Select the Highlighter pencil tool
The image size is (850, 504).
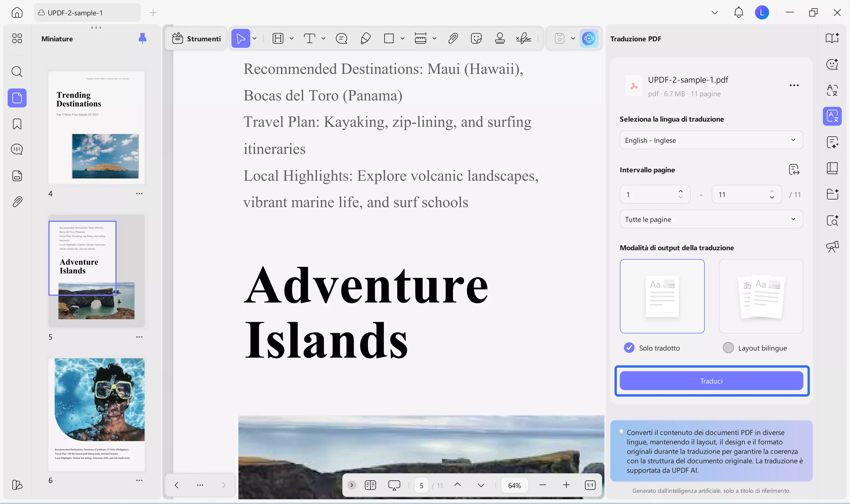pos(365,38)
